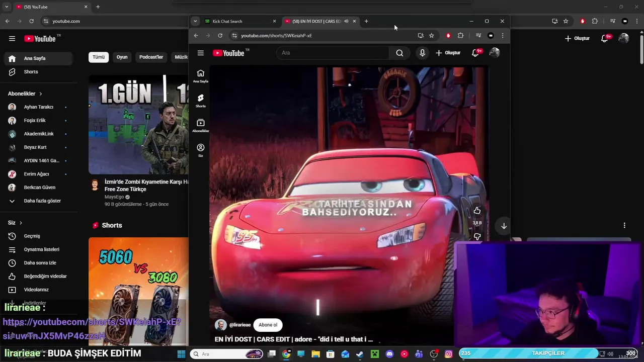The image size is (644, 362).
Task: Open File Explorer from the taskbar
Action: pos(315,354)
